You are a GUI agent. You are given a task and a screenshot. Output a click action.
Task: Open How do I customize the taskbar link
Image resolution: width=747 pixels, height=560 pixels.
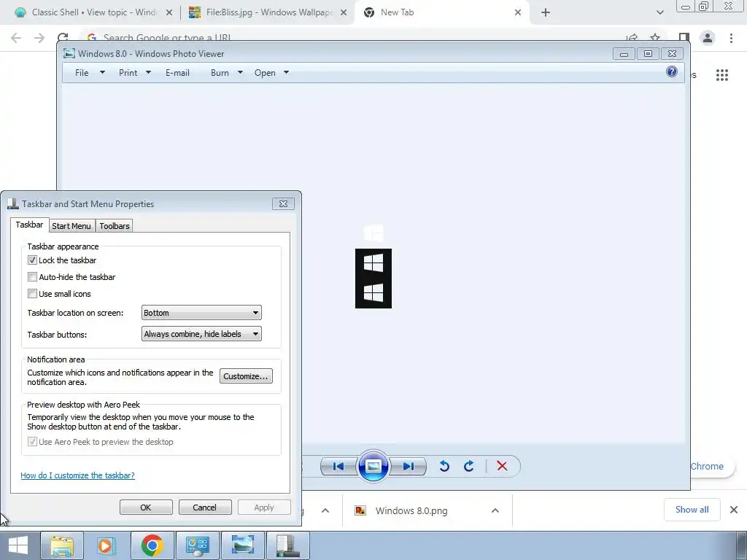[x=77, y=475]
